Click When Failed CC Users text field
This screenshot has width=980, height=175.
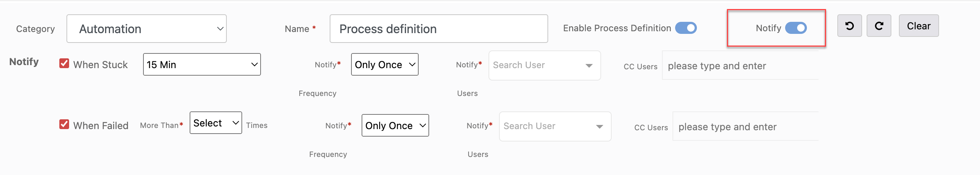[746, 126]
